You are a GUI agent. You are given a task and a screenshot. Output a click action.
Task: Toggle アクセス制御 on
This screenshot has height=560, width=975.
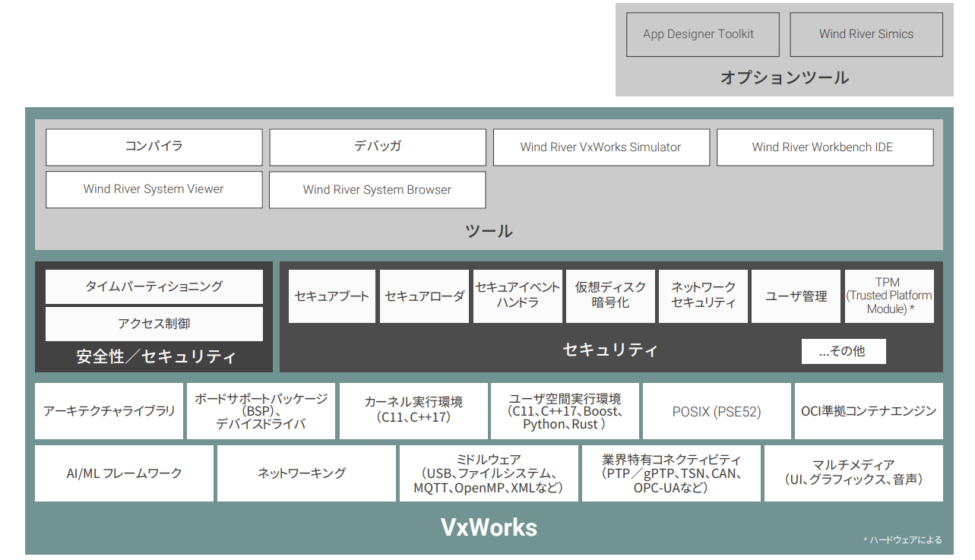pyautogui.click(x=154, y=324)
